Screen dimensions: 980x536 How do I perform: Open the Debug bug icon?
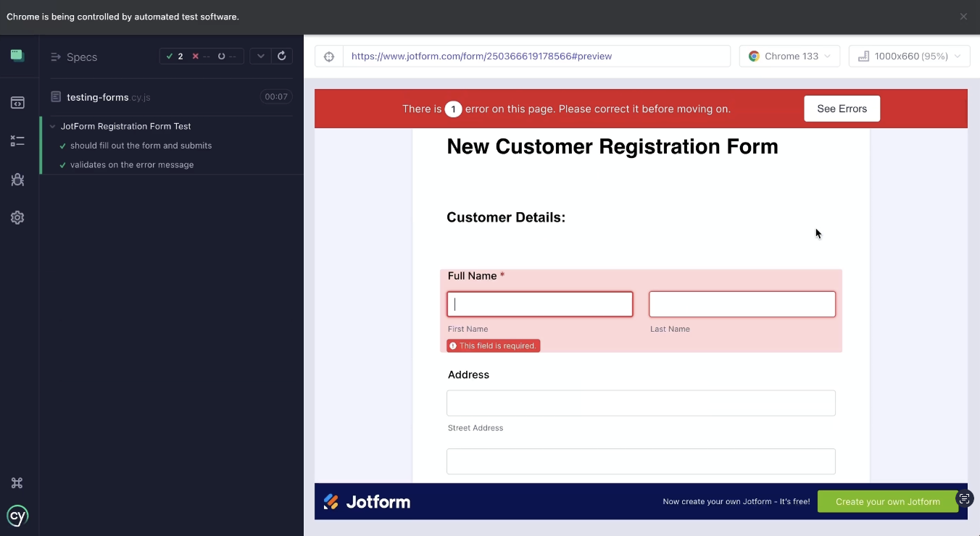(17, 180)
